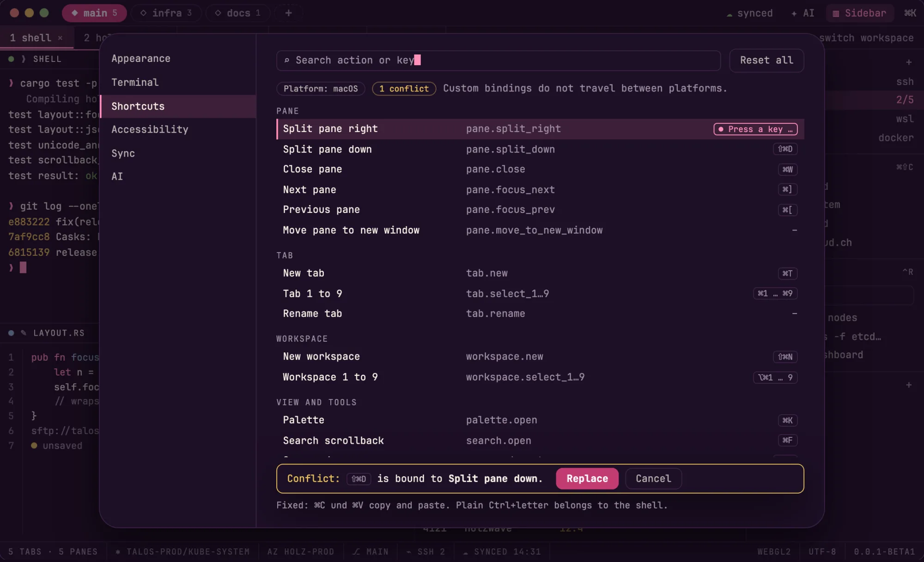Click the synced cloud status
The height and width of the screenshot is (562, 924).
(749, 13)
